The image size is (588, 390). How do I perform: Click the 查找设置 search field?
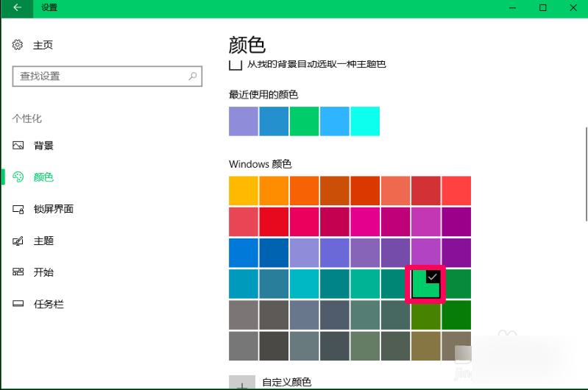[x=107, y=76]
